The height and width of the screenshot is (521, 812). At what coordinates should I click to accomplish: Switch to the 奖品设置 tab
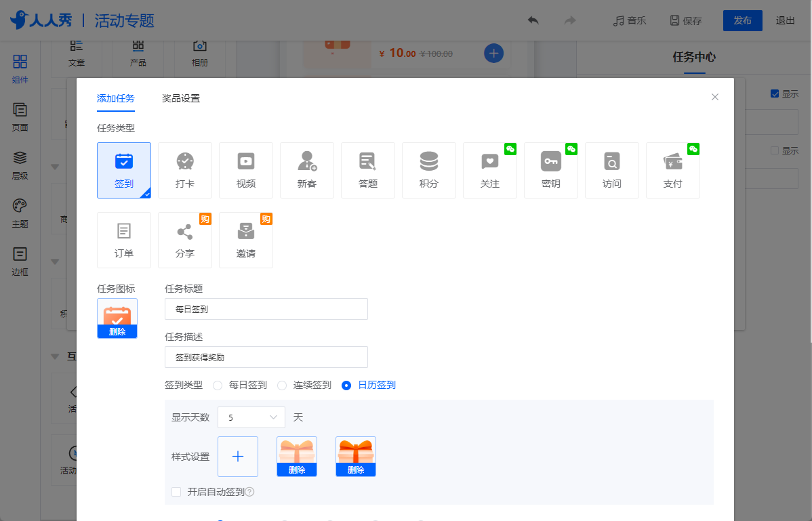click(x=181, y=98)
